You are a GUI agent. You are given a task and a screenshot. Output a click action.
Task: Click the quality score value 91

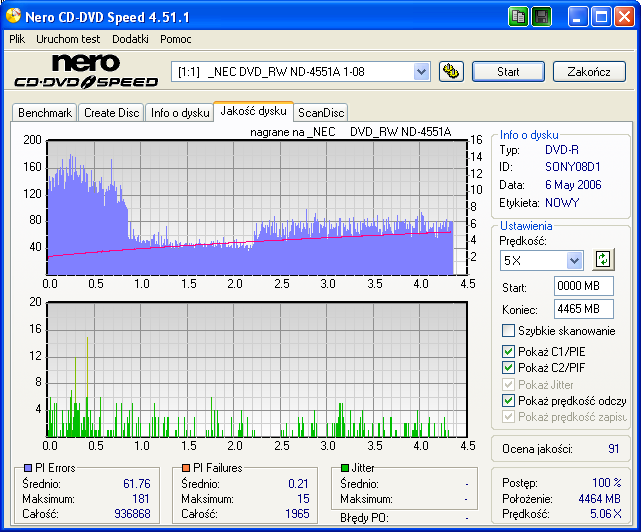(x=613, y=449)
